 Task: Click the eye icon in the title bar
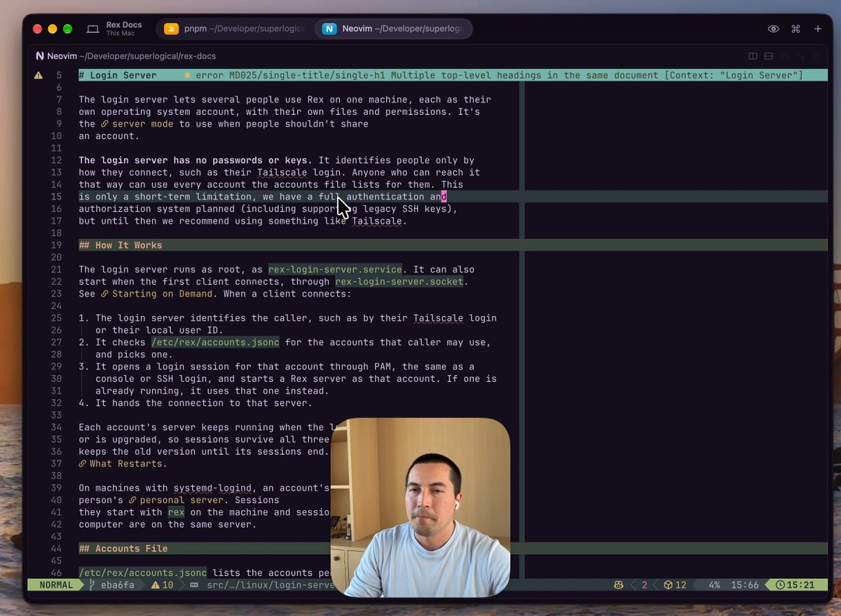click(774, 29)
